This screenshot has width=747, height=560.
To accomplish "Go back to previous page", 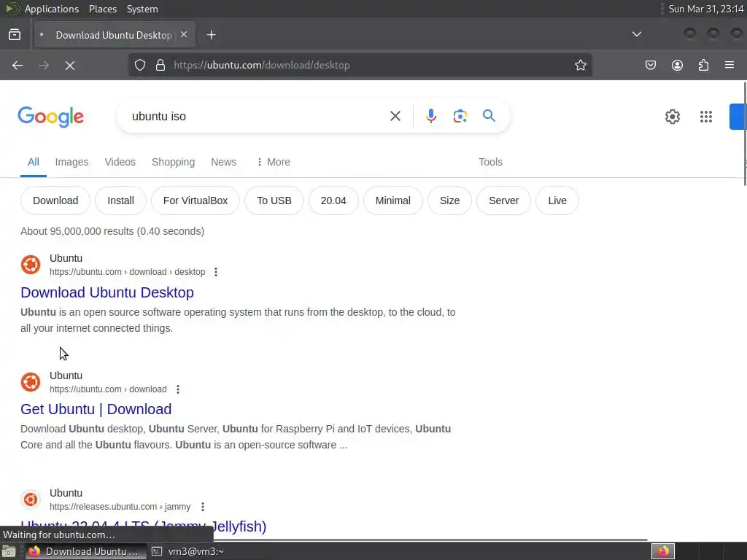I will tap(18, 65).
